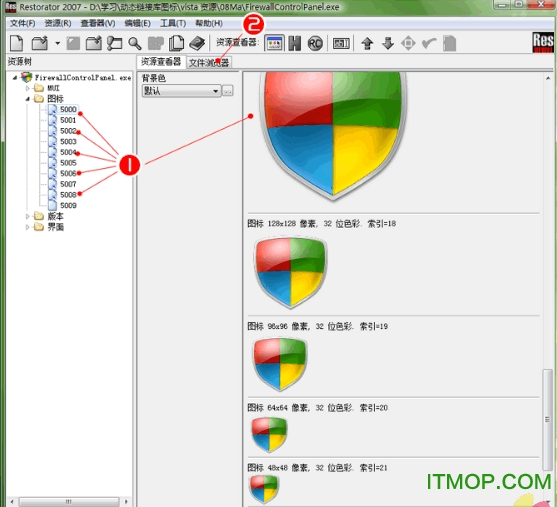The image size is (557, 507).
Task: Switch to the 文件浏览器 tab
Action: click(x=209, y=63)
